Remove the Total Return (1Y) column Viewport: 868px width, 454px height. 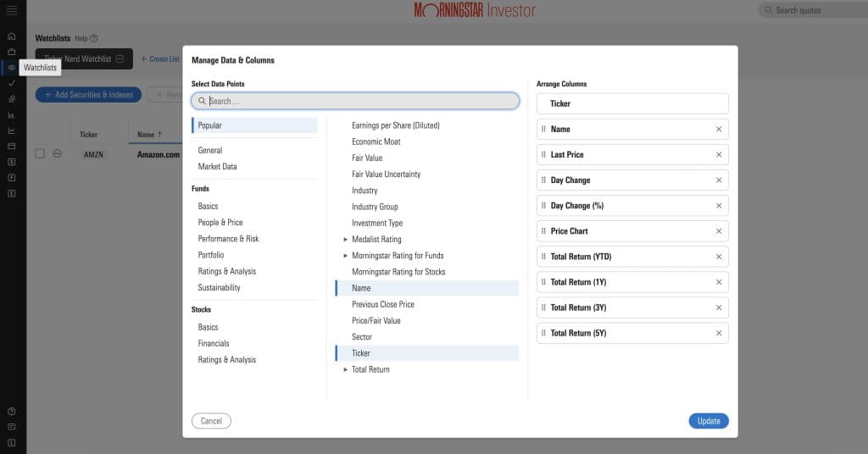point(719,282)
